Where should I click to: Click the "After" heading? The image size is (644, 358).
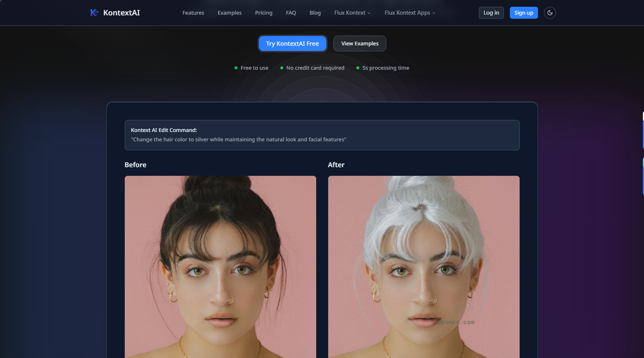(336, 165)
